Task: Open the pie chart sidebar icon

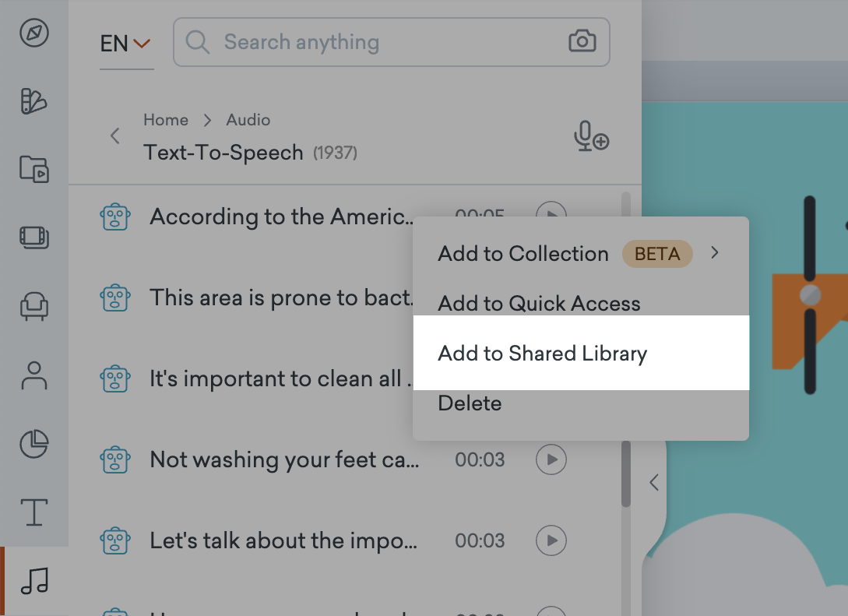Action: [34, 444]
